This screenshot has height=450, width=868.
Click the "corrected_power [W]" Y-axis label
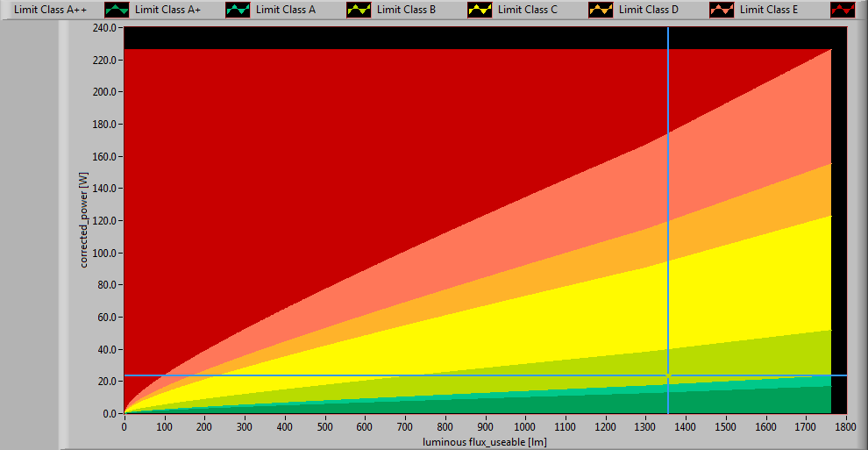84,219
